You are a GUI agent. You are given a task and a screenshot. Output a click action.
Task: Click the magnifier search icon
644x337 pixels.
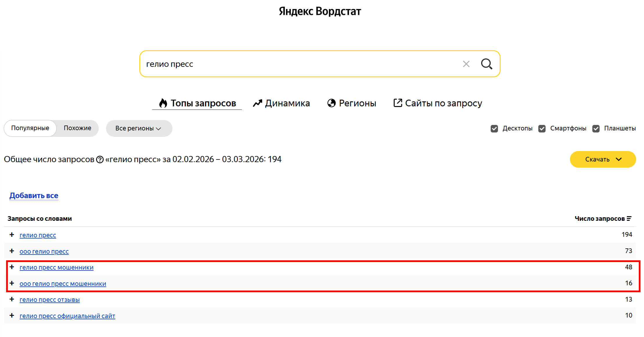click(486, 64)
